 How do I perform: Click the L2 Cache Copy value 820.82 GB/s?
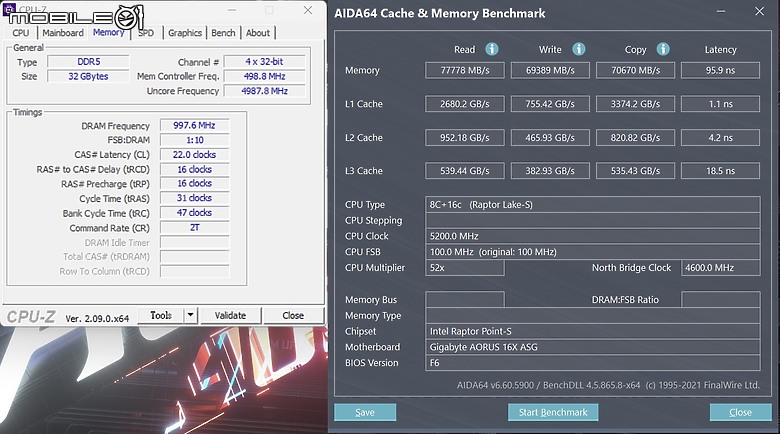tap(635, 137)
